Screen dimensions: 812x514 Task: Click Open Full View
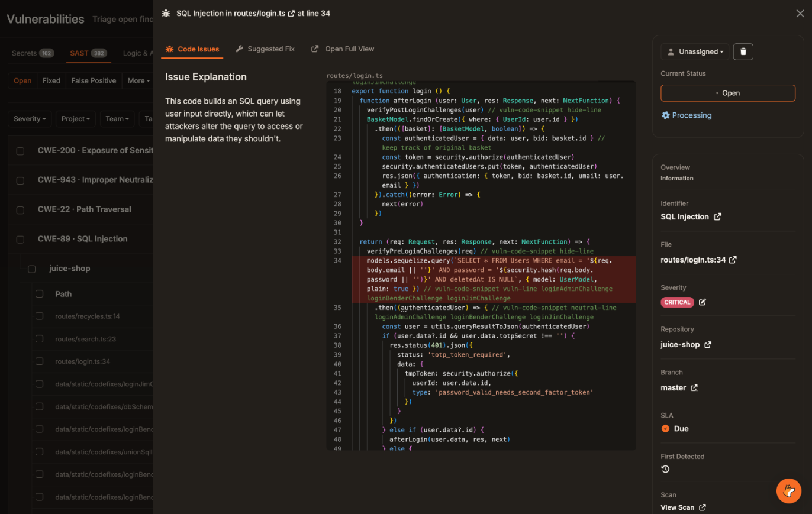tap(343, 49)
